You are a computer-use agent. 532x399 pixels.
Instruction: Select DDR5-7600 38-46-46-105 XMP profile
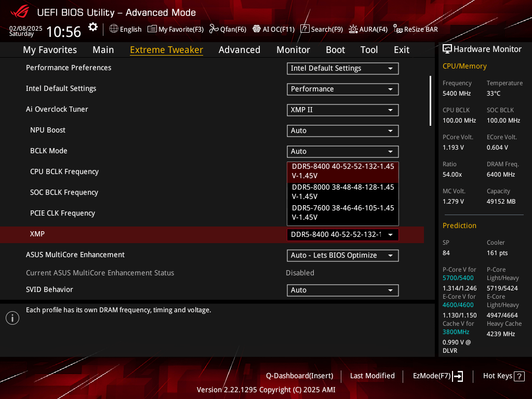coord(343,212)
